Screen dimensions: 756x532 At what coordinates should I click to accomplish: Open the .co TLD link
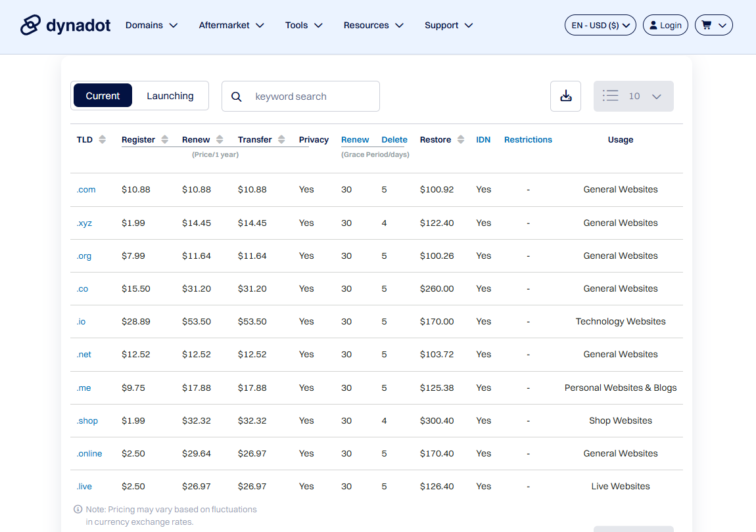click(82, 288)
